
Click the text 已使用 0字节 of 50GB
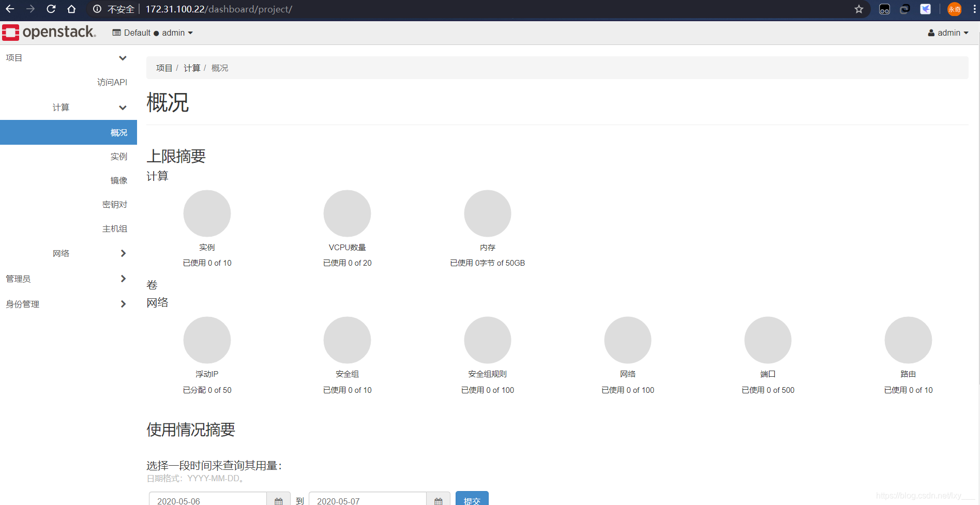click(488, 263)
